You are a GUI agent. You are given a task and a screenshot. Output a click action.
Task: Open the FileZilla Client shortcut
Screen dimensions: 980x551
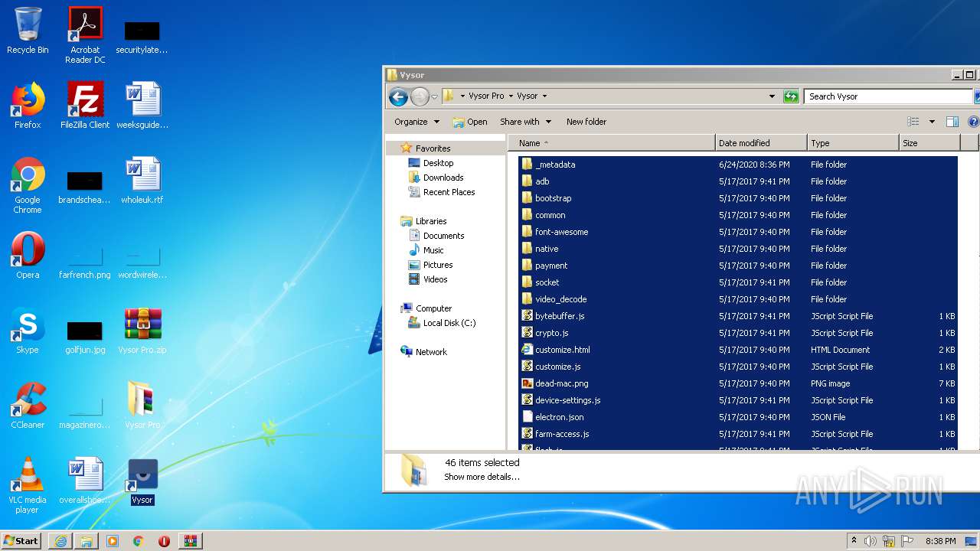(85, 106)
